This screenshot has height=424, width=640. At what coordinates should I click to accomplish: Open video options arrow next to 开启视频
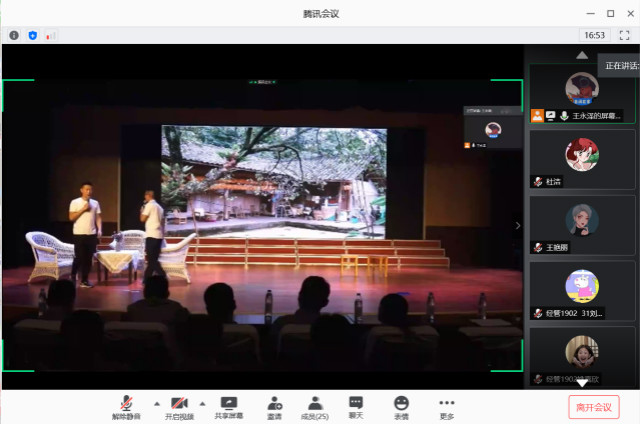pos(202,404)
